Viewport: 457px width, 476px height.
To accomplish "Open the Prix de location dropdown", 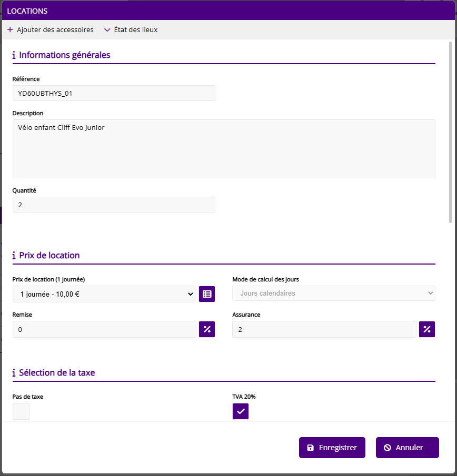I will point(104,294).
